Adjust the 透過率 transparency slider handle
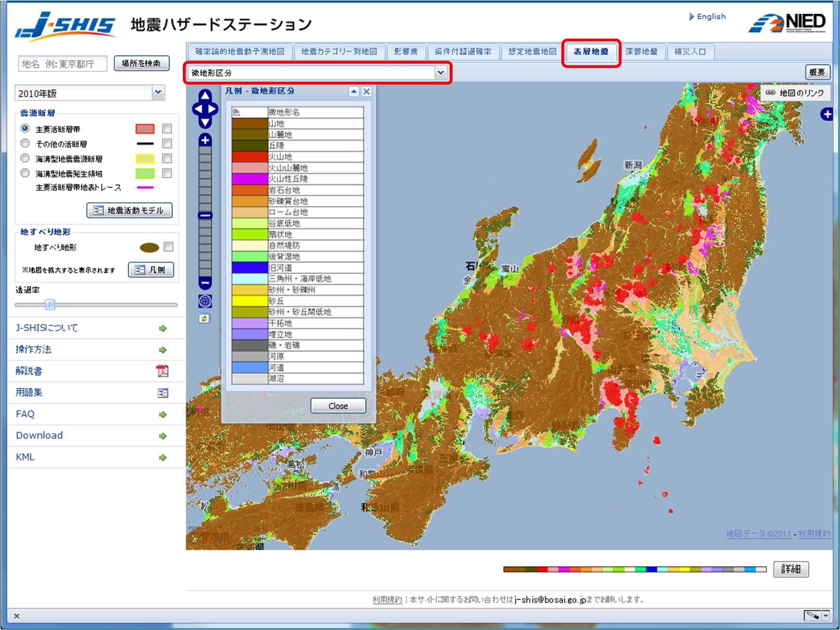Screen dimensions: 840x630 point(51,305)
